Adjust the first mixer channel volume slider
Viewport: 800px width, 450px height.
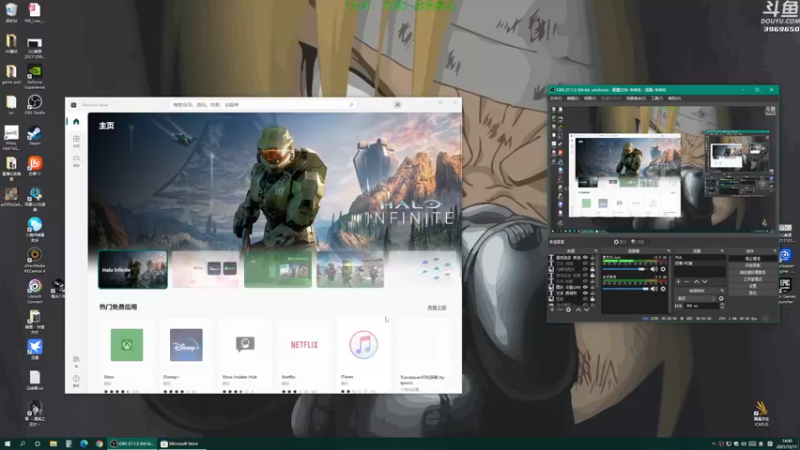click(623, 269)
